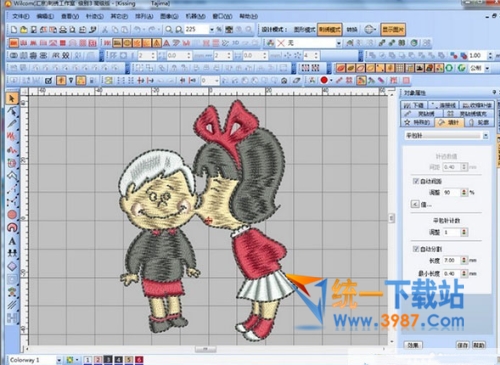Toggle the 自动间距 checkbox

click(x=416, y=181)
